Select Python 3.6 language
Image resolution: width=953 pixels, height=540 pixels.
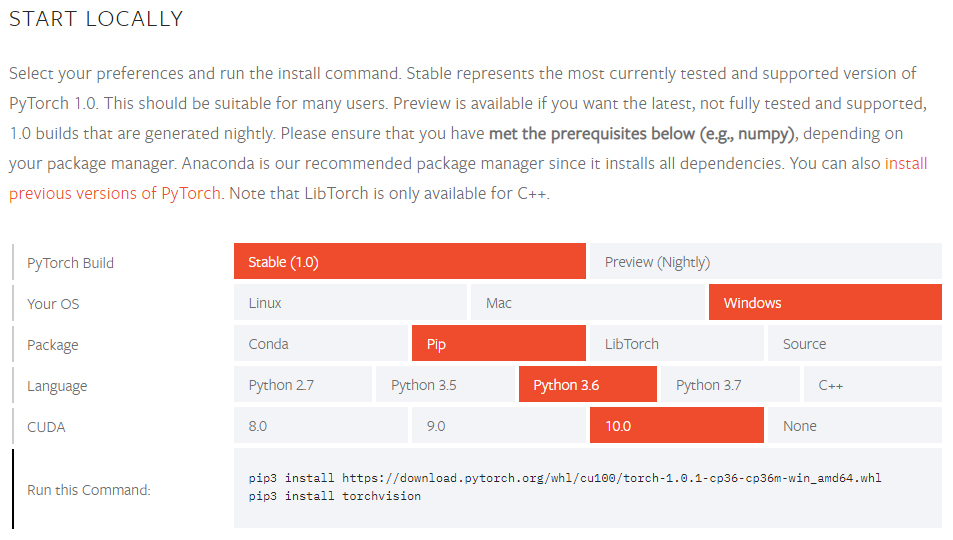587,385
